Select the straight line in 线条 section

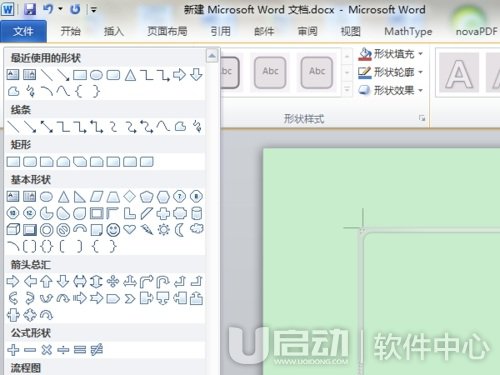point(13,126)
